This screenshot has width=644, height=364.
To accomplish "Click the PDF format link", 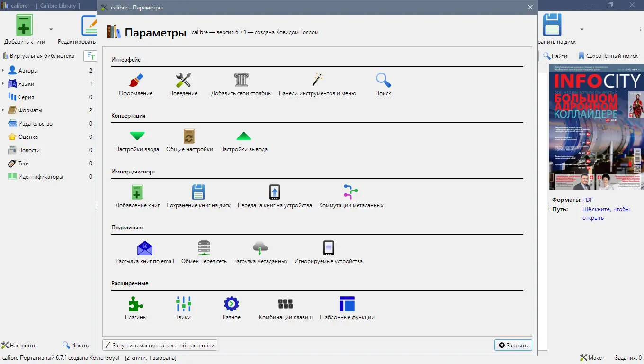I will [588, 200].
